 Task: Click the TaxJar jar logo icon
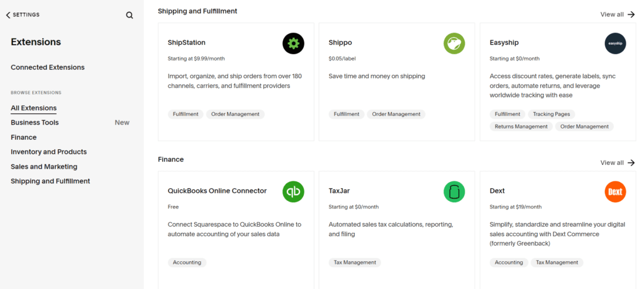coord(454,191)
